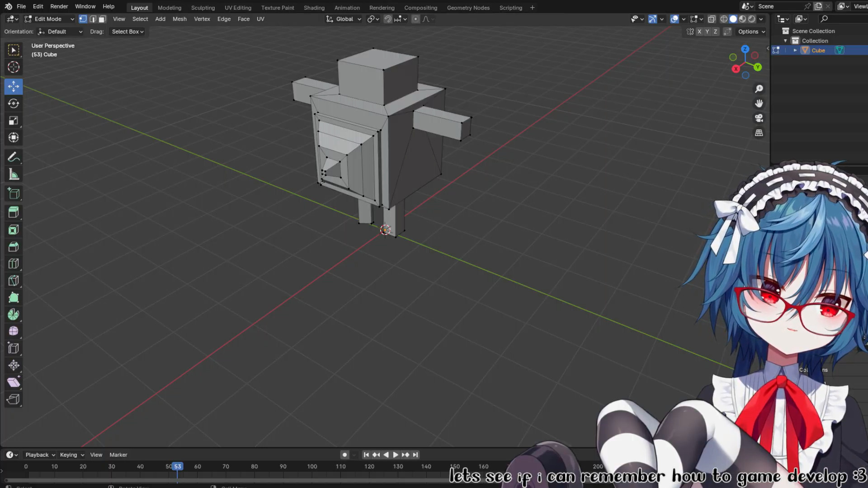Switch to the UV Editing workspace tab
Image resolution: width=868 pixels, height=488 pixels.
[x=238, y=8]
